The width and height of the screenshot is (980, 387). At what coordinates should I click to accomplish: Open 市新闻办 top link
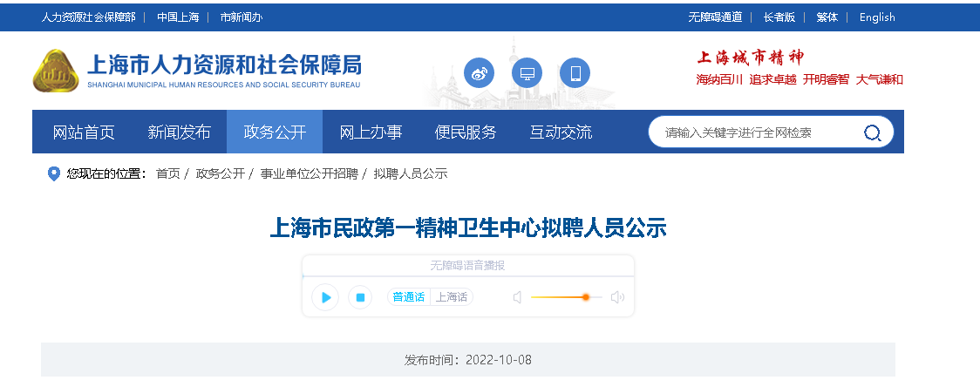coord(242,17)
